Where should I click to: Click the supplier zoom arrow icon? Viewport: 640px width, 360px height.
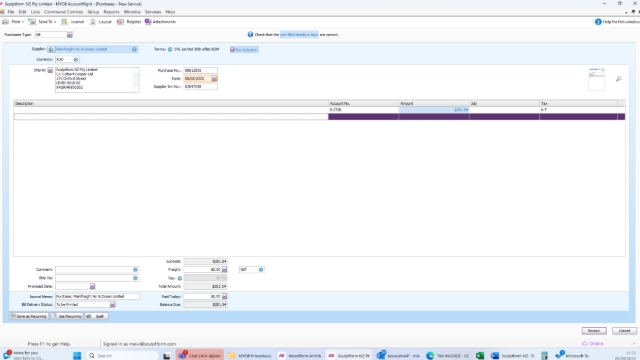(51, 49)
